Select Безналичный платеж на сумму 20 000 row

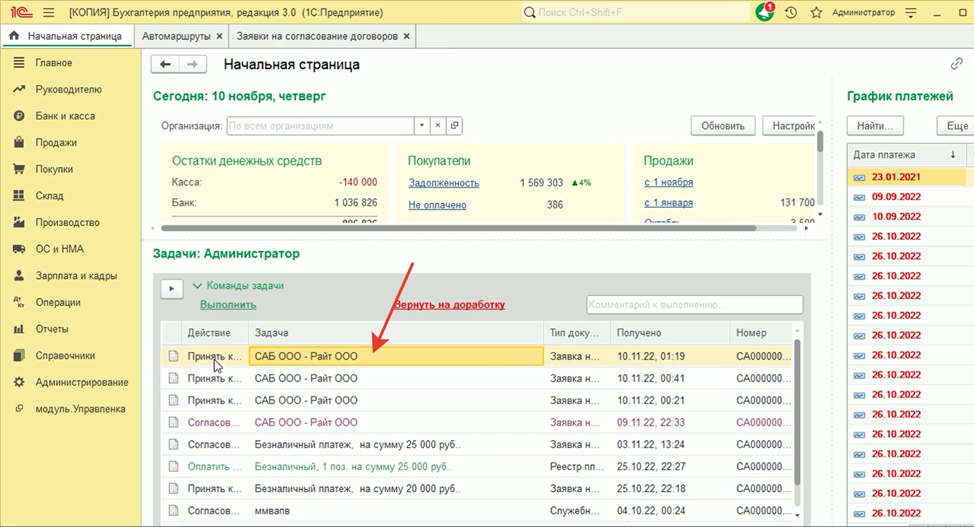(x=477, y=489)
